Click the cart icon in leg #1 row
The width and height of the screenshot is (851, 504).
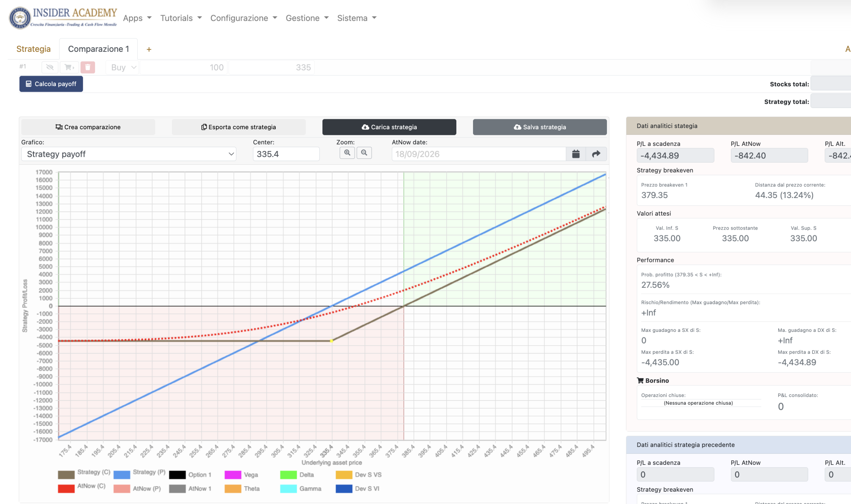[x=69, y=67]
